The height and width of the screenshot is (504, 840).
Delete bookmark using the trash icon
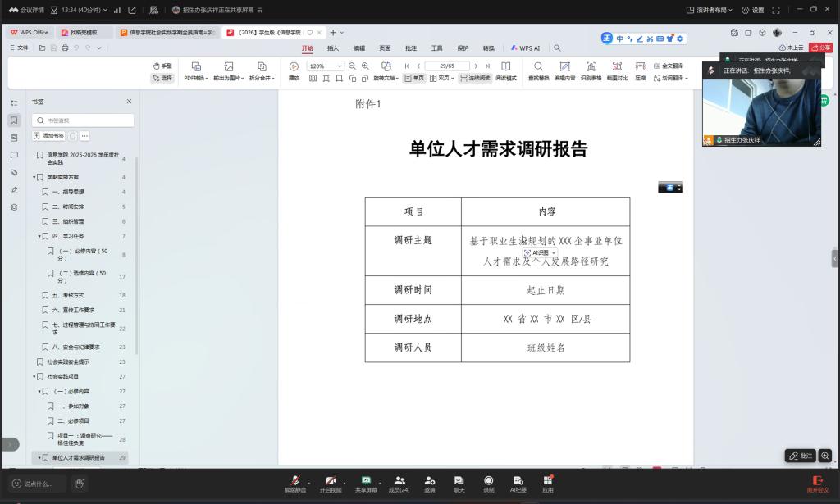[72, 136]
